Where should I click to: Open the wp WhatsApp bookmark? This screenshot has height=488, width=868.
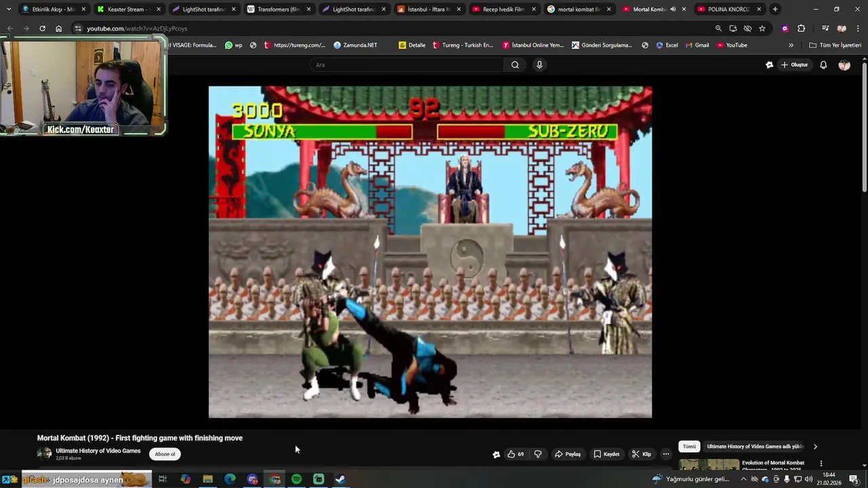(233, 45)
